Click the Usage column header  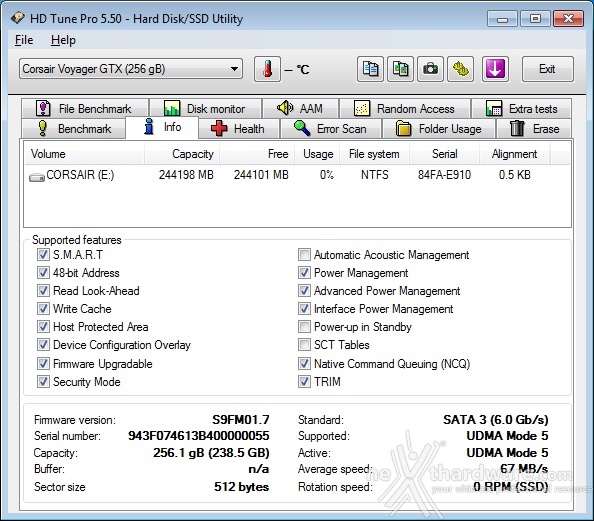pos(317,154)
